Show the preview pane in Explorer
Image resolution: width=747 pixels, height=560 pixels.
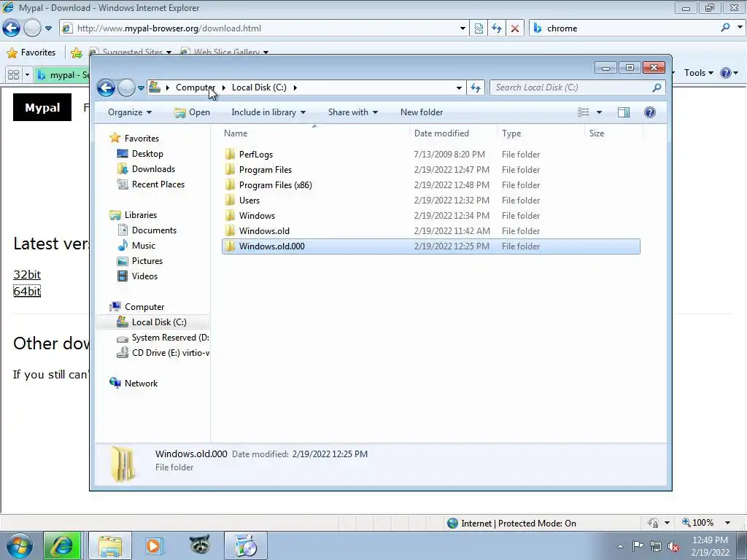[623, 112]
